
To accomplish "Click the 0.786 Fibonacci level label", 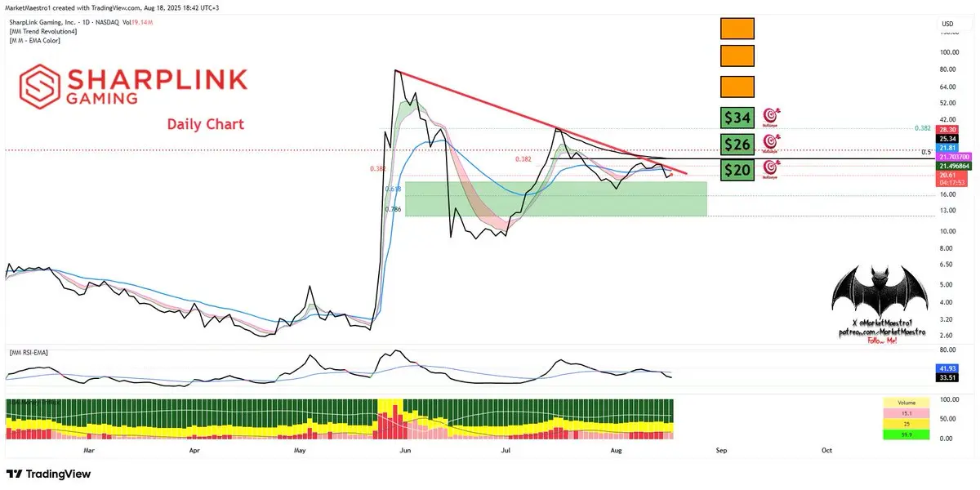I will [394, 209].
